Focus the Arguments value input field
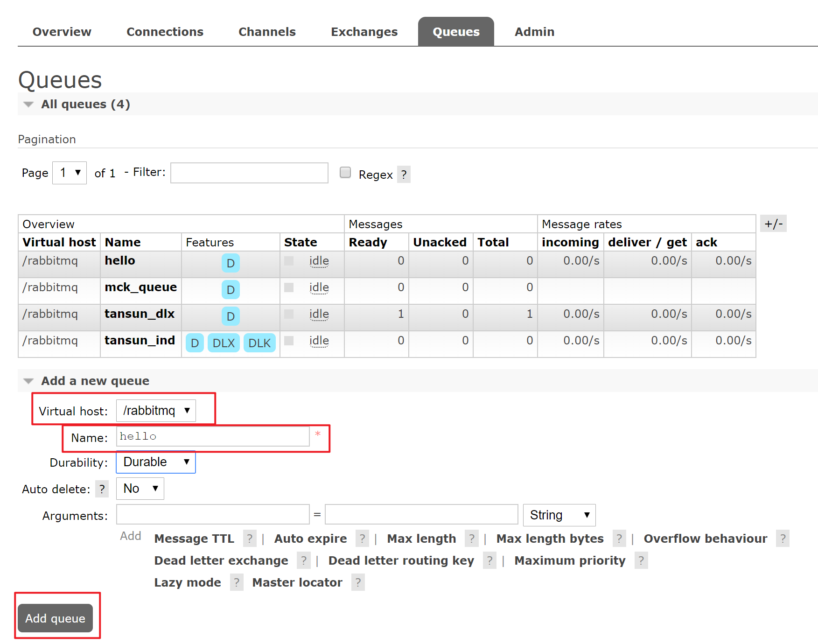818x644 pixels. pyautogui.click(x=422, y=514)
